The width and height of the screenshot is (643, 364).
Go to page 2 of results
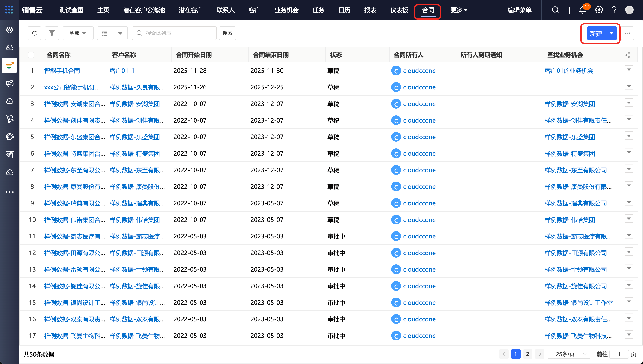point(527,354)
